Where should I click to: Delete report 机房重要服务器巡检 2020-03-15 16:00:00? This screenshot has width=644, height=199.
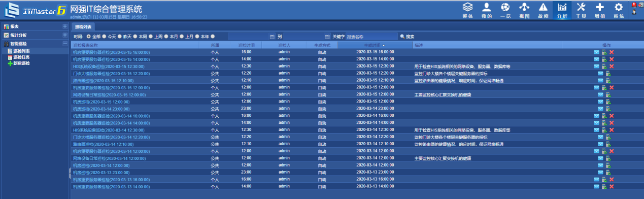(x=612, y=52)
